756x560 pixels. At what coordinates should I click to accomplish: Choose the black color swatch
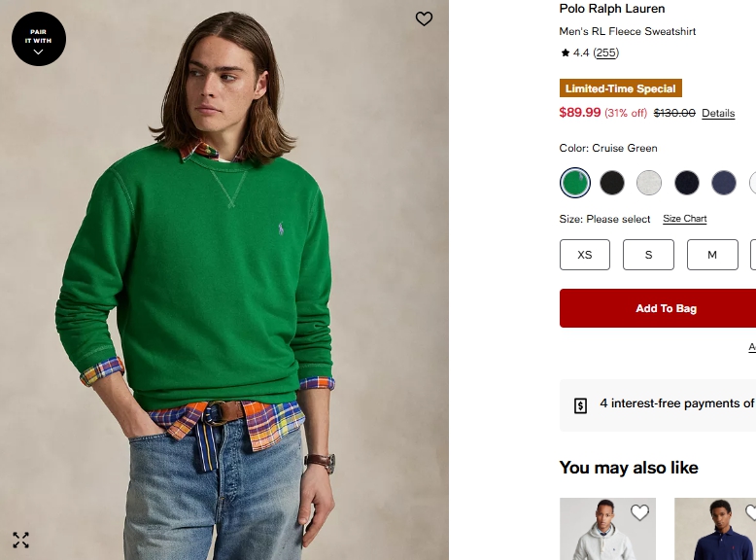tap(612, 183)
